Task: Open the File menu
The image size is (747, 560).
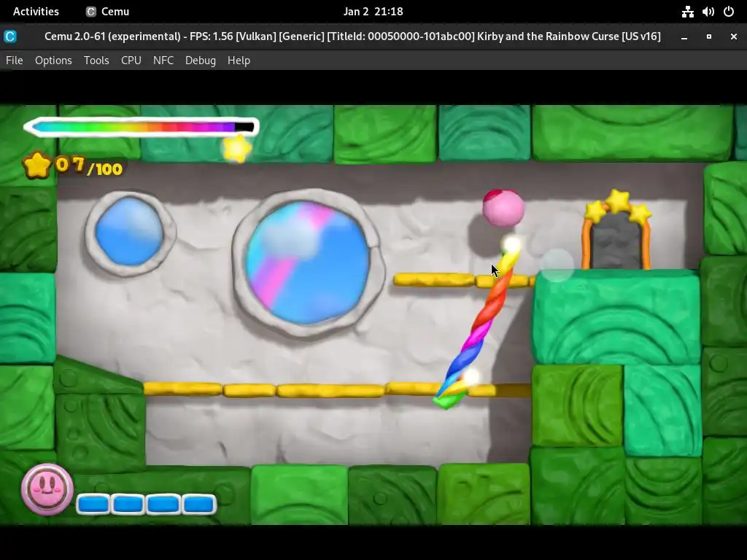Action: pos(15,61)
